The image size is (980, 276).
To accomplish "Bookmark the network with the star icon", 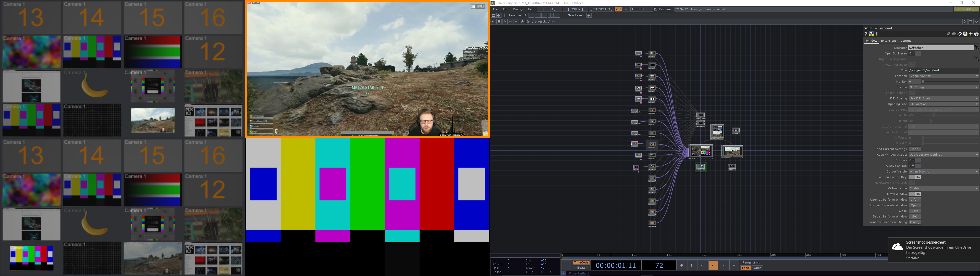I will point(522,21).
